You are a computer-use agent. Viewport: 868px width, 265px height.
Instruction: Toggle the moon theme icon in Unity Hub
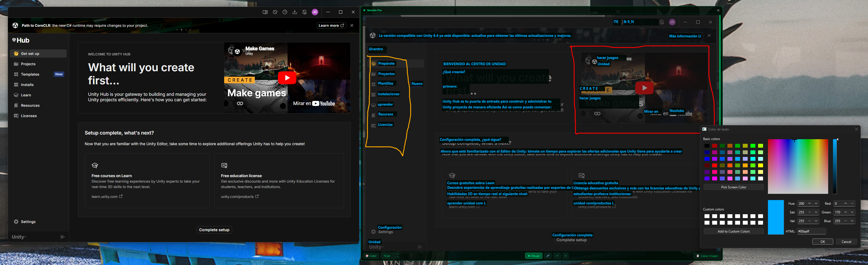coord(275,12)
